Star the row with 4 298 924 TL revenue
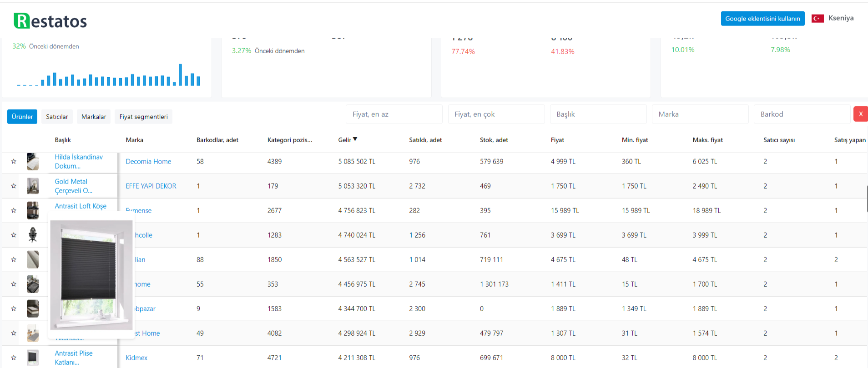 [14, 333]
